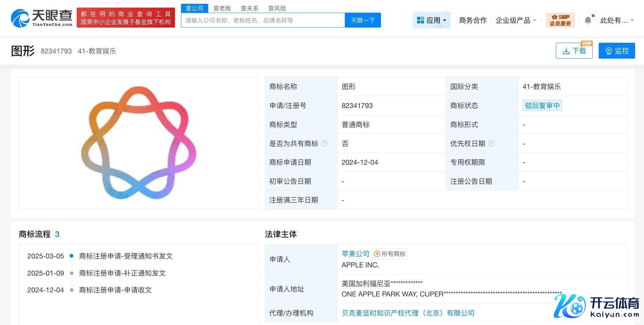Open the notification bell

pyautogui.click(x=588, y=20)
